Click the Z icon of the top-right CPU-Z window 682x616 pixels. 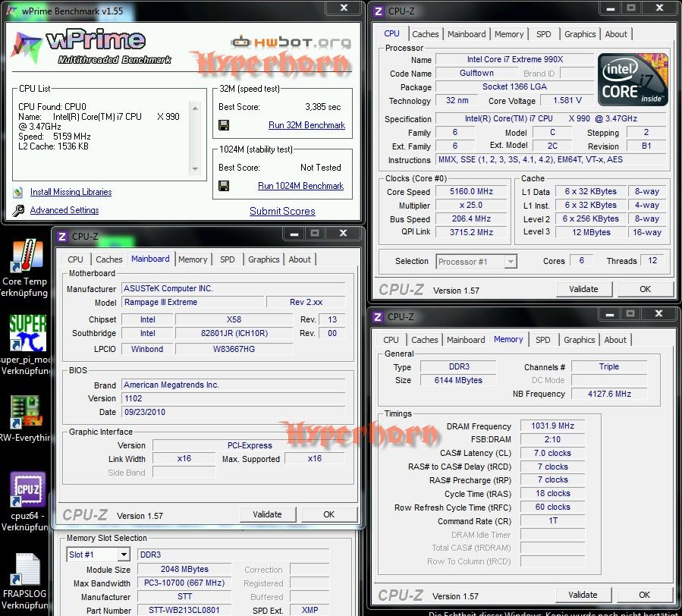tap(379, 11)
